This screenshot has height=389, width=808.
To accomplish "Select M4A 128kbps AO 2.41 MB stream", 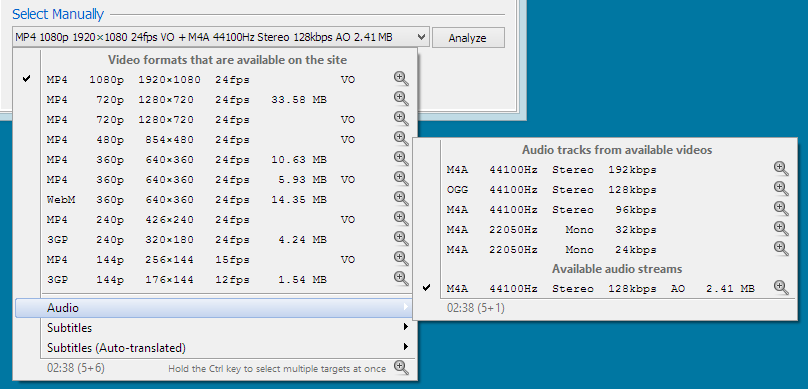I will [605, 289].
